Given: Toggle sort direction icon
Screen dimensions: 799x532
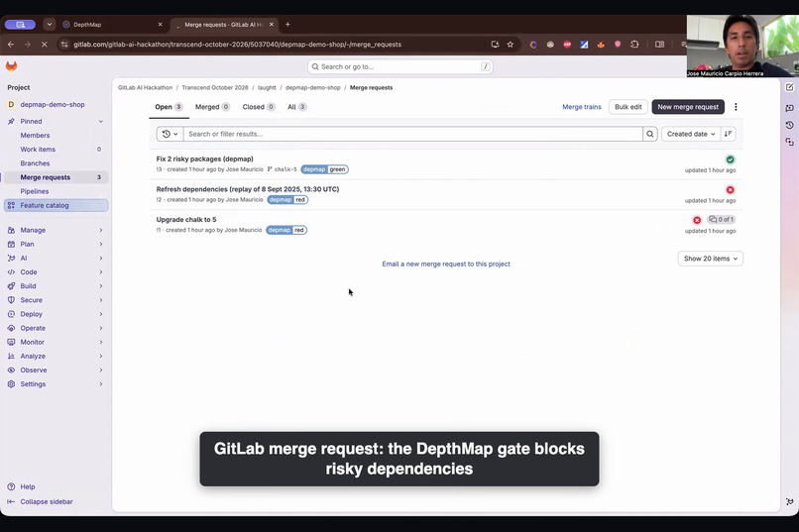Looking at the screenshot, I should point(729,134).
